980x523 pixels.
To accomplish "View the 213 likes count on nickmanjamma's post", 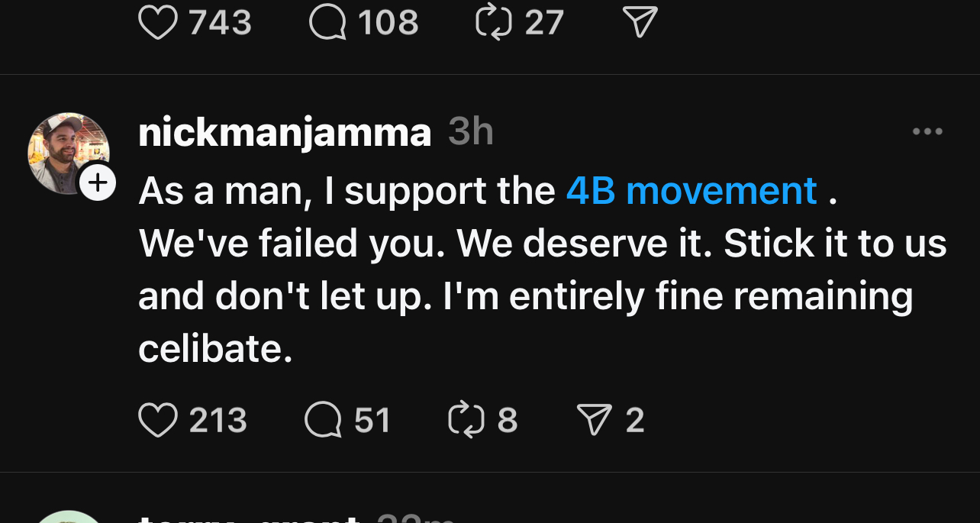I will [x=218, y=421].
